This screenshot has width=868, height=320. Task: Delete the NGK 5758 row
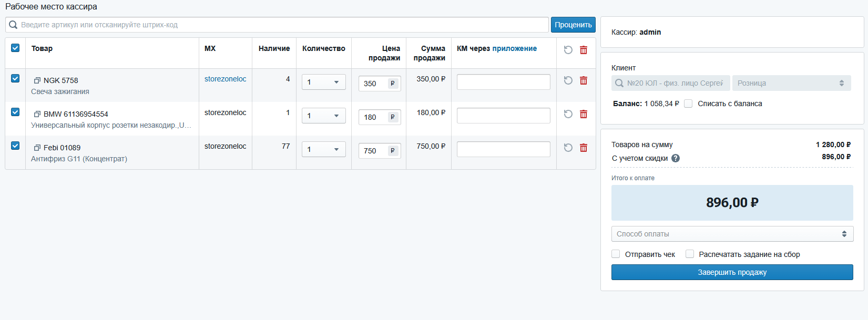pyautogui.click(x=584, y=80)
